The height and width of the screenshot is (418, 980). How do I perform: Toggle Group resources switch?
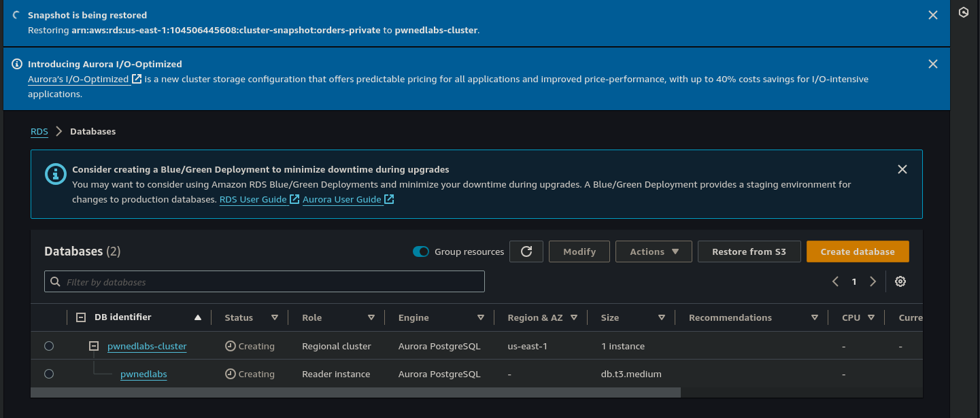(421, 251)
